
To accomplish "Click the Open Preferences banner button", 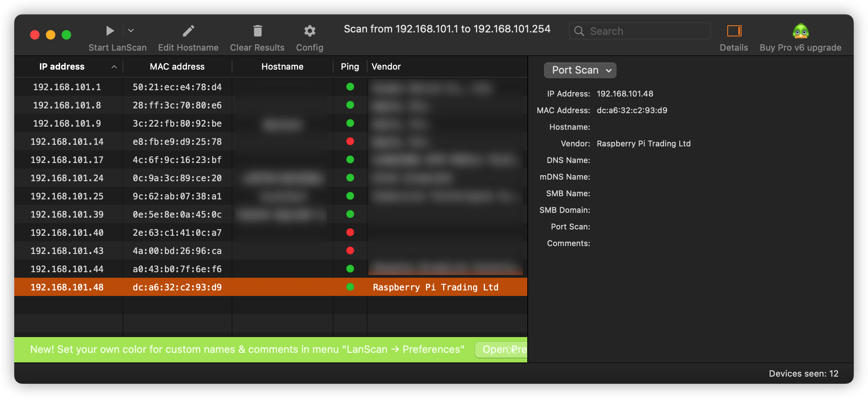I will (502, 350).
